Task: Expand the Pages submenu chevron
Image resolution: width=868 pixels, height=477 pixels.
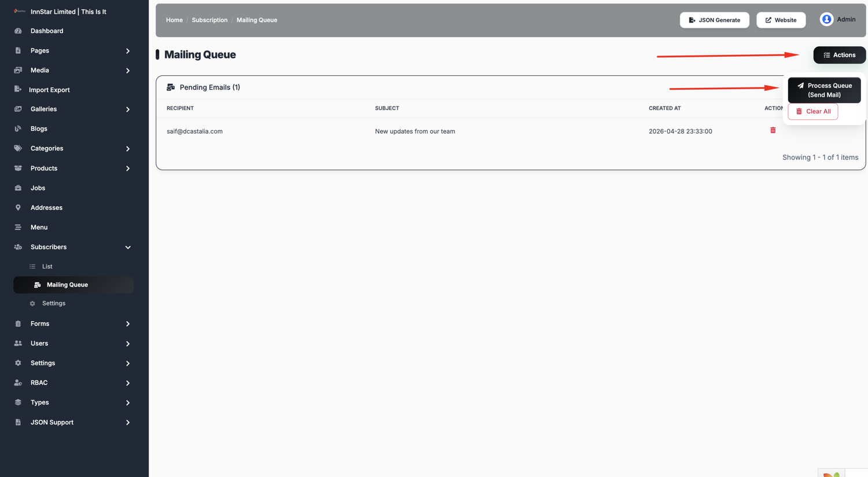Action: (x=128, y=51)
